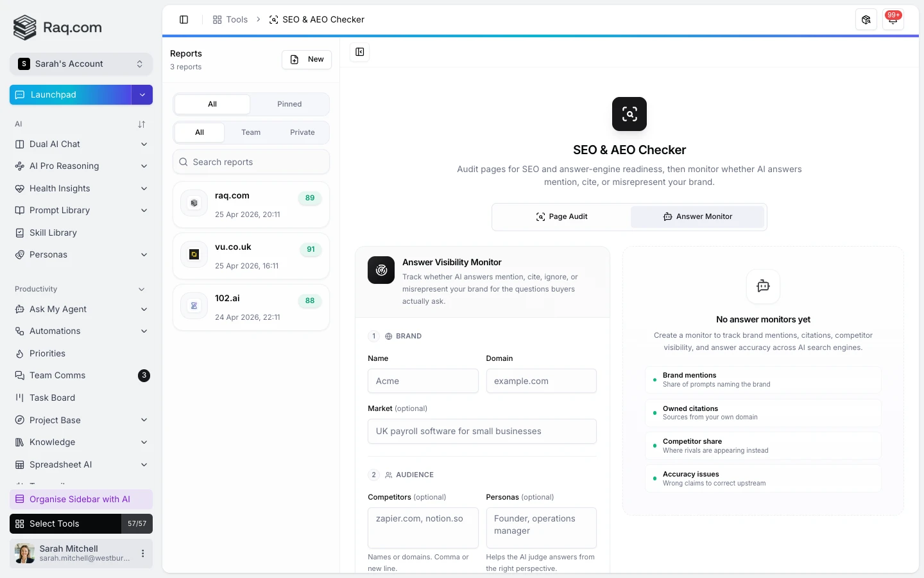Create a report with the New button
The image size is (924, 578).
[306, 59]
